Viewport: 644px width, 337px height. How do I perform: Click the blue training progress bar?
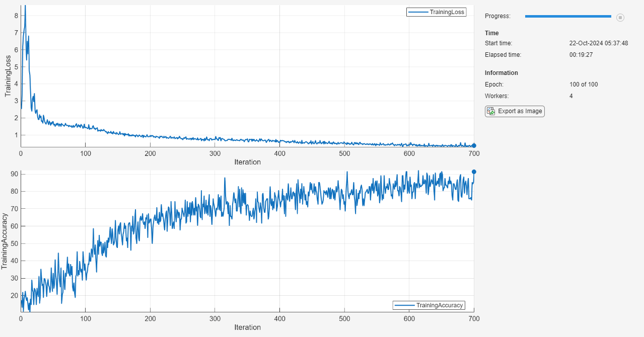[568, 17]
